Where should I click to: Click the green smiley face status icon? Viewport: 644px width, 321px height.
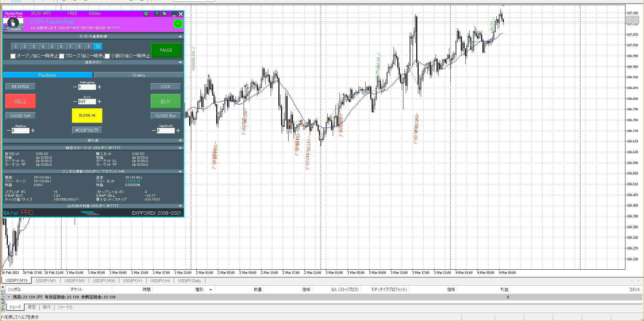pyautogui.click(x=178, y=24)
